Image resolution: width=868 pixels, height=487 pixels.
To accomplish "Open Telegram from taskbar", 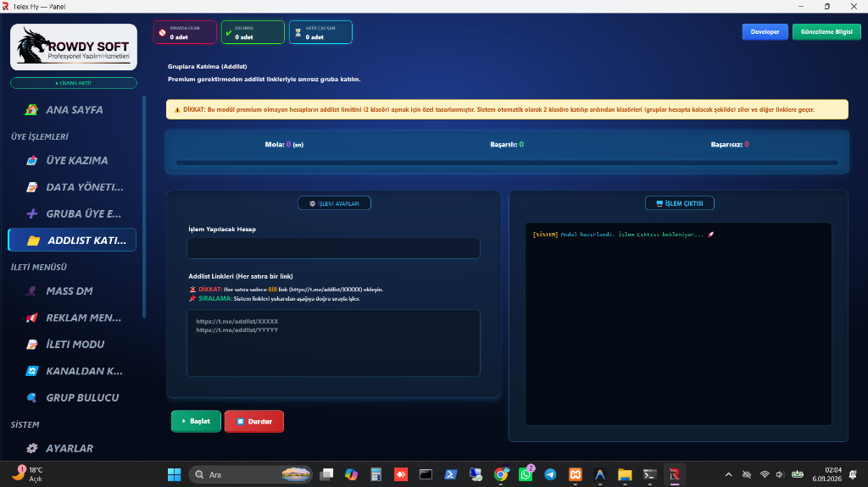I will click(550, 475).
